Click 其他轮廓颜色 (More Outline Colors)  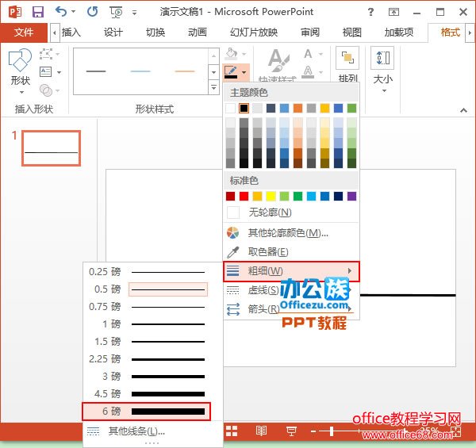(x=287, y=233)
